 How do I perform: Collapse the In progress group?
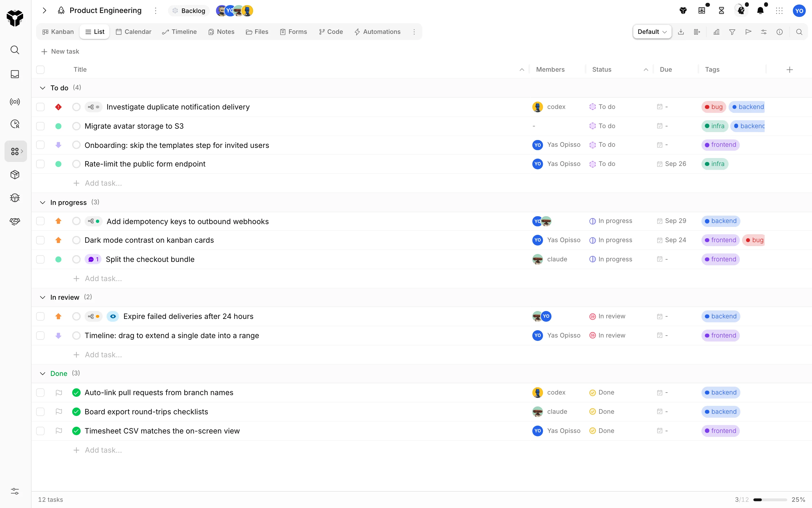(x=43, y=203)
